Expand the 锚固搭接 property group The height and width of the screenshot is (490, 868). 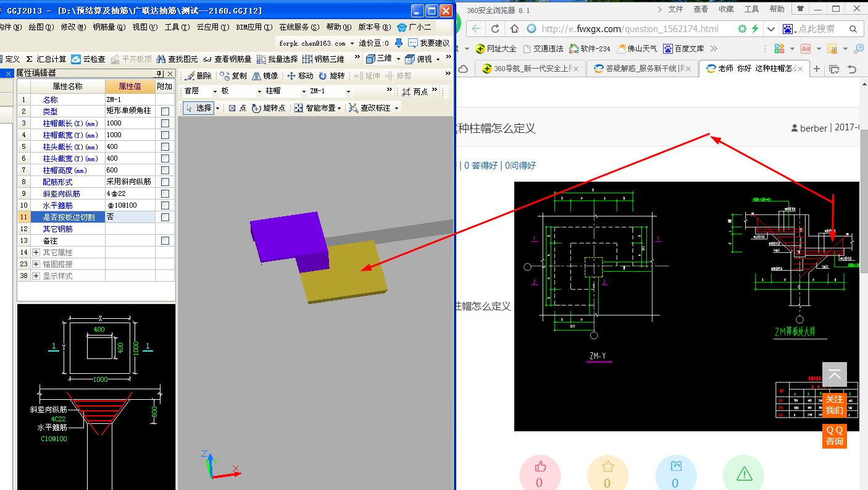pos(36,264)
